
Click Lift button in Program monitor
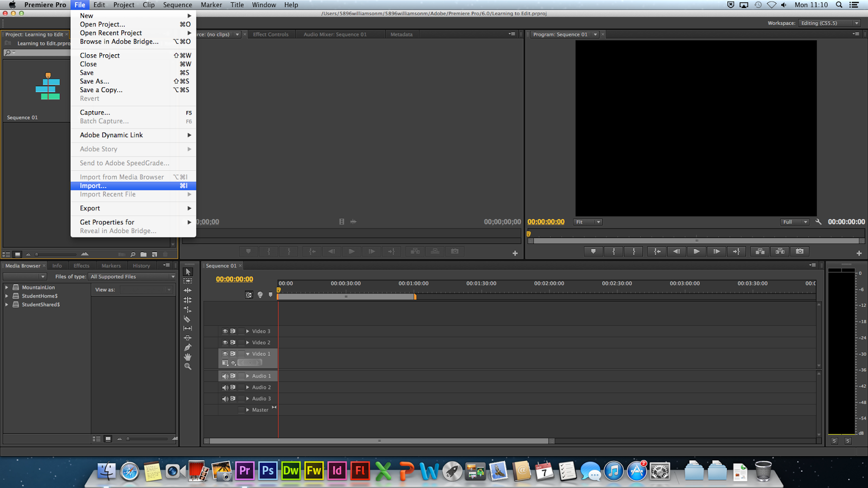pos(760,252)
